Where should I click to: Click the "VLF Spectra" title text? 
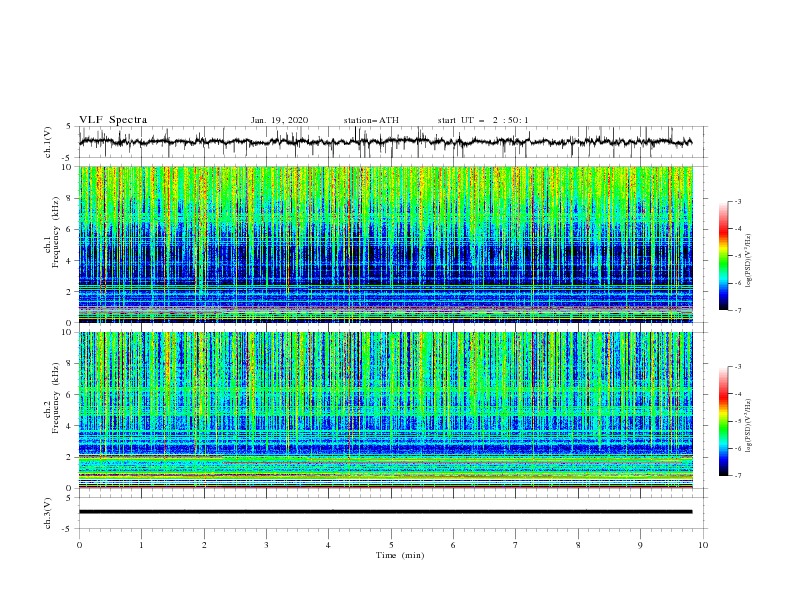[x=113, y=120]
